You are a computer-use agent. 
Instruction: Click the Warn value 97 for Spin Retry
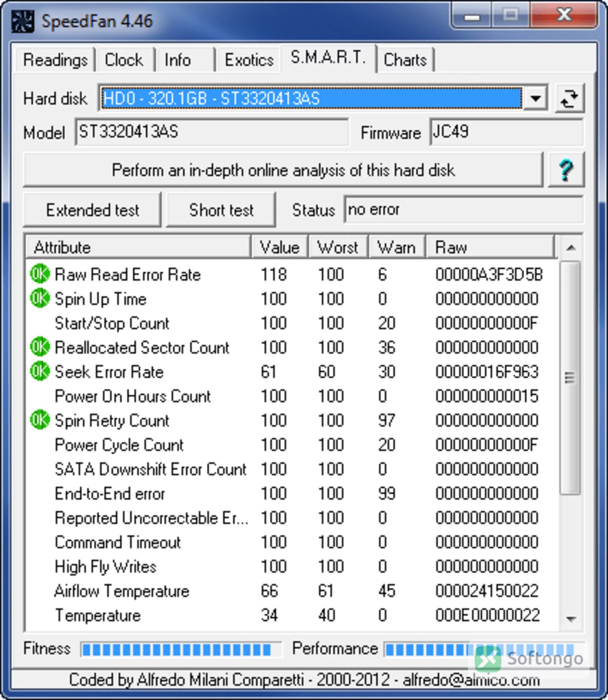pos(386,420)
